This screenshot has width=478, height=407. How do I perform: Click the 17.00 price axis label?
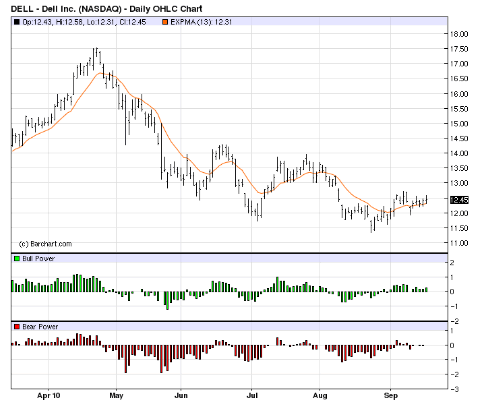[459, 64]
